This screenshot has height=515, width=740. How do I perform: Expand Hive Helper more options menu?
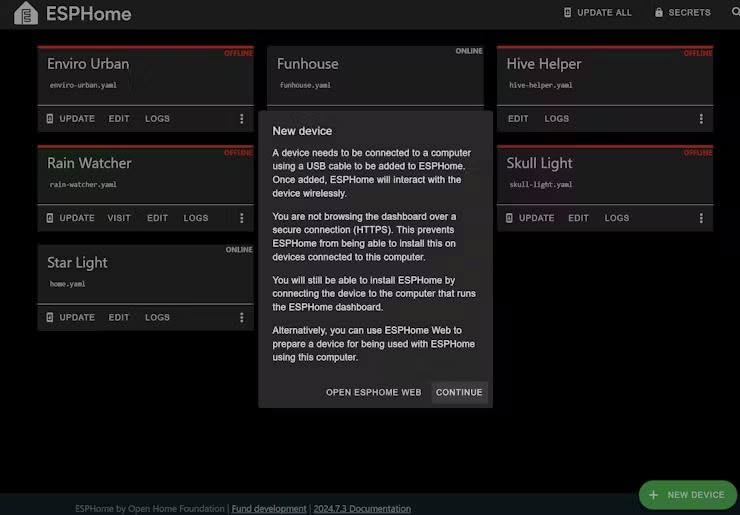[701, 118]
